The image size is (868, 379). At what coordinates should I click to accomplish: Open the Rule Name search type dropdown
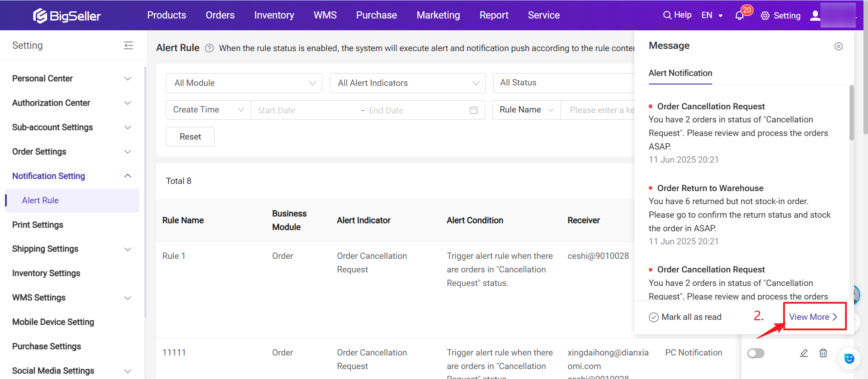pos(527,110)
